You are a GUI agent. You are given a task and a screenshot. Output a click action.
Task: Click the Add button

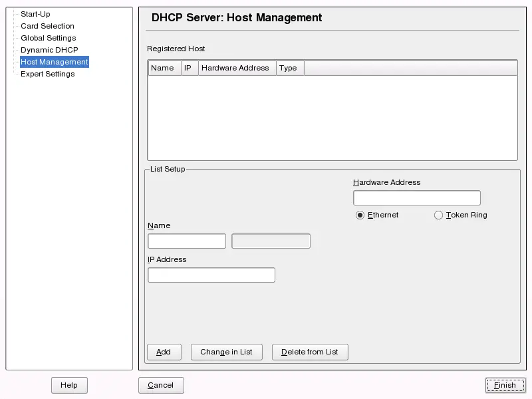[x=164, y=352]
